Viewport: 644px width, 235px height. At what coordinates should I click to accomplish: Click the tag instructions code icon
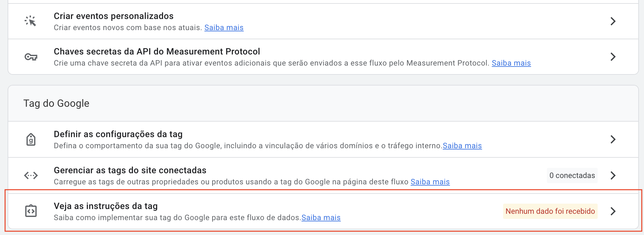pyautogui.click(x=31, y=211)
